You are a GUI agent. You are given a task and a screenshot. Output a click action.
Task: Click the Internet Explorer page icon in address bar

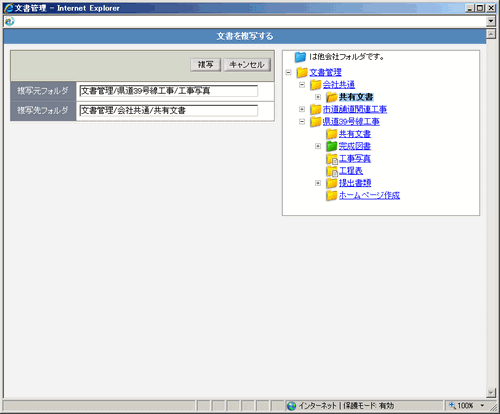(x=10, y=21)
